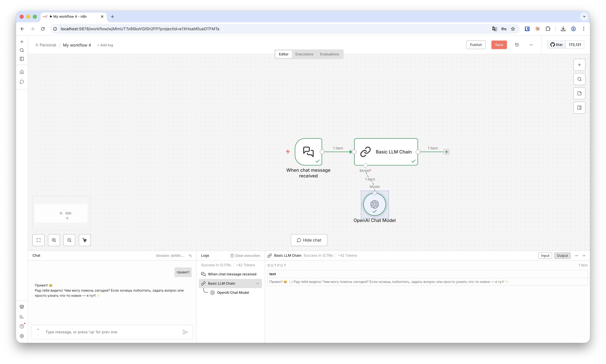Switch to the Executions tab

coord(304,54)
